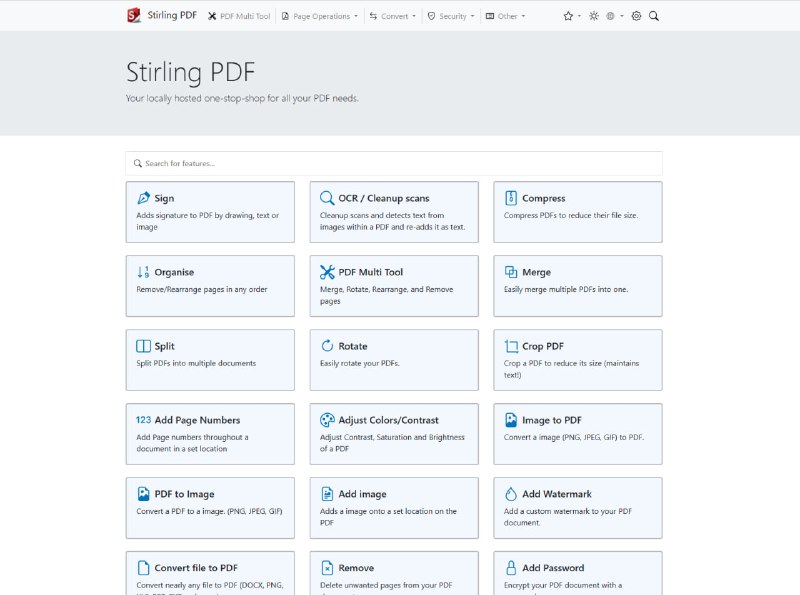Click the Compress tool icon
The height and width of the screenshot is (595, 800).
(512, 198)
